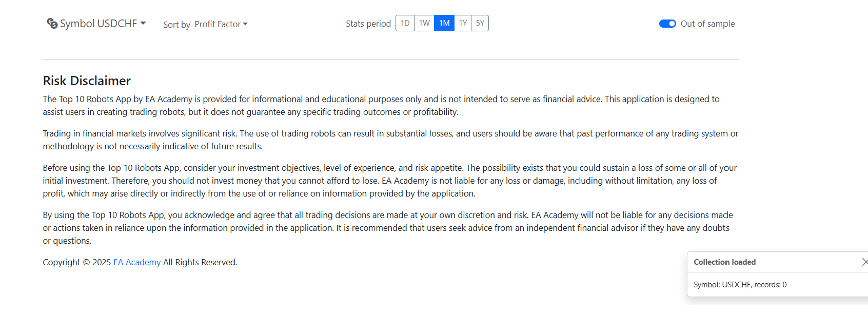Click the "Sort by" label
The width and height of the screenshot is (868, 334).
pyautogui.click(x=177, y=25)
